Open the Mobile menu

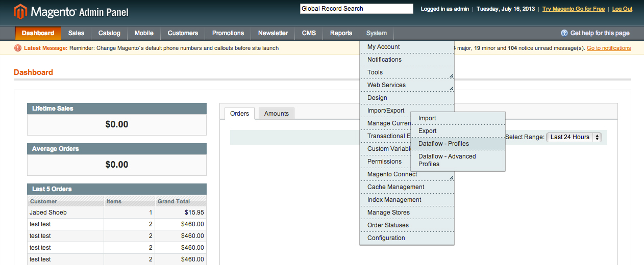click(144, 33)
